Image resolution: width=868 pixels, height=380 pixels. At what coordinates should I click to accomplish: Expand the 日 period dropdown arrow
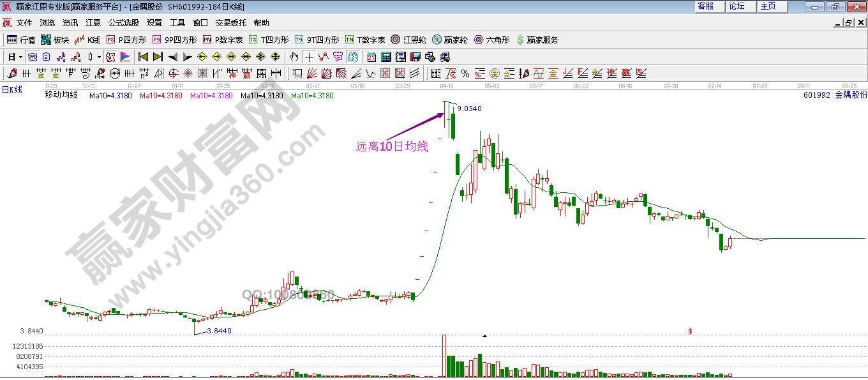pyautogui.click(x=20, y=57)
